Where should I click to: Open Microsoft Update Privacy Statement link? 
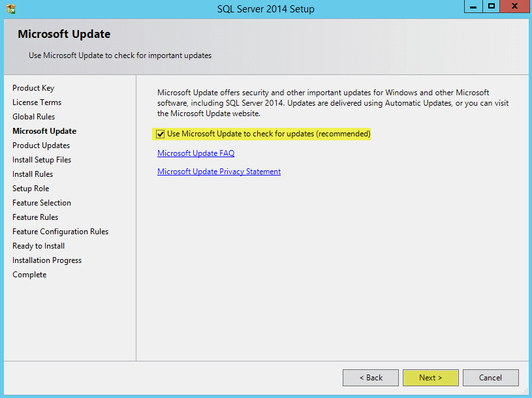[219, 172]
